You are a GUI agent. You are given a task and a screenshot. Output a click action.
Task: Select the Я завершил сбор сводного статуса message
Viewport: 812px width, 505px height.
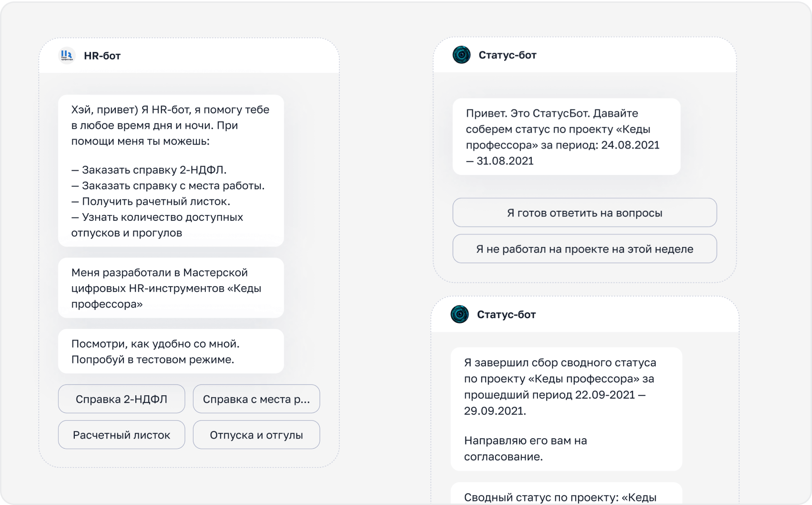coord(566,409)
